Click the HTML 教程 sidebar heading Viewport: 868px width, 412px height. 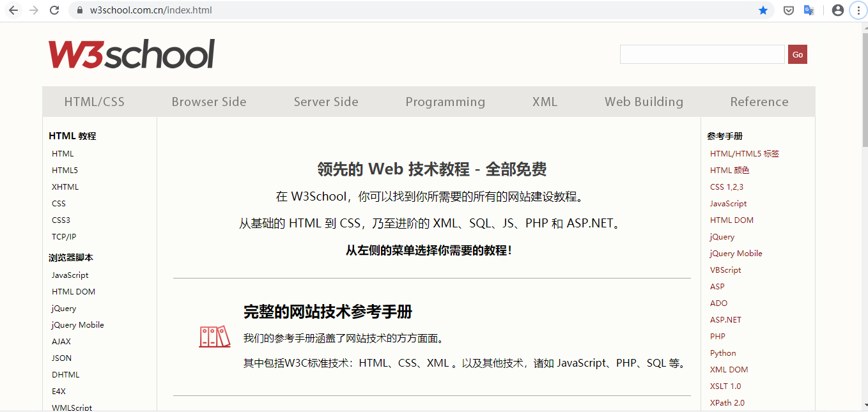(x=72, y=135)
